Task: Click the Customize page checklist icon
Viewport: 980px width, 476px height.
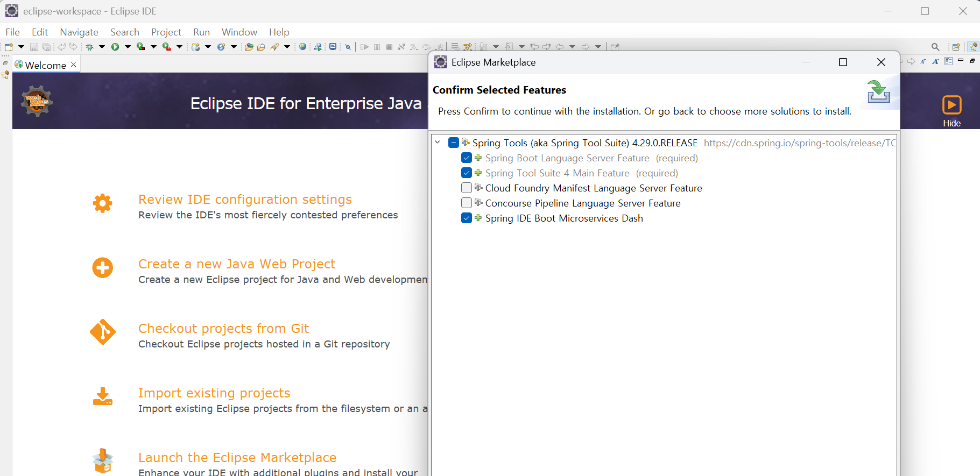Action: point(949,61)
